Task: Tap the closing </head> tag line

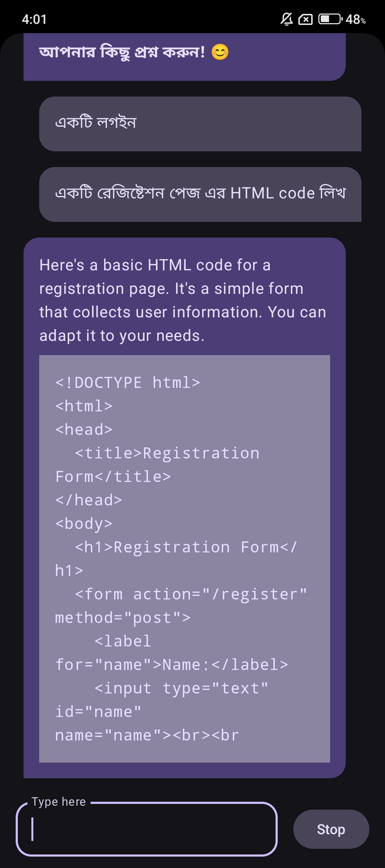Action: click(89, 500)
